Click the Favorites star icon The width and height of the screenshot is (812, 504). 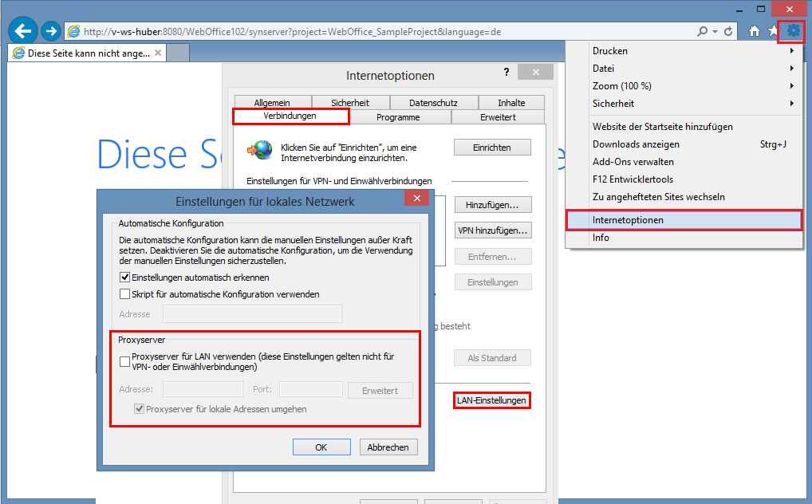[x=772, y=31]
